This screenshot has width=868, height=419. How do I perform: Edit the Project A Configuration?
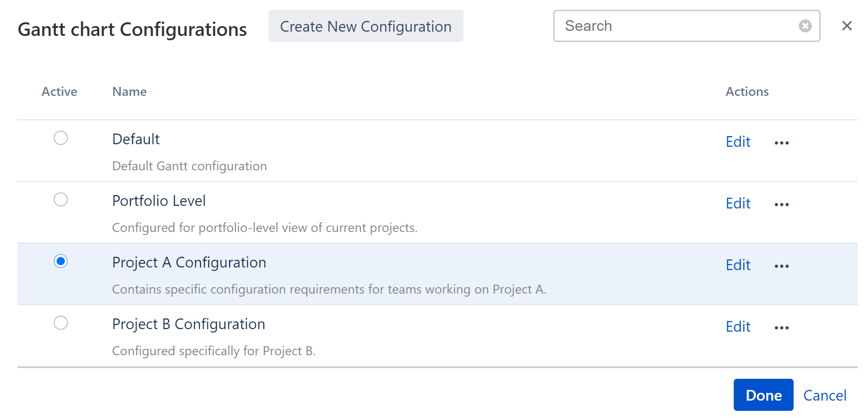click(x=738, y=265)
